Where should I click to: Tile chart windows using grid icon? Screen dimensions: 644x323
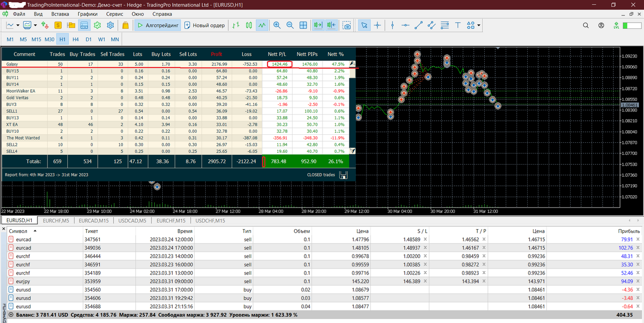coord(303,25)
